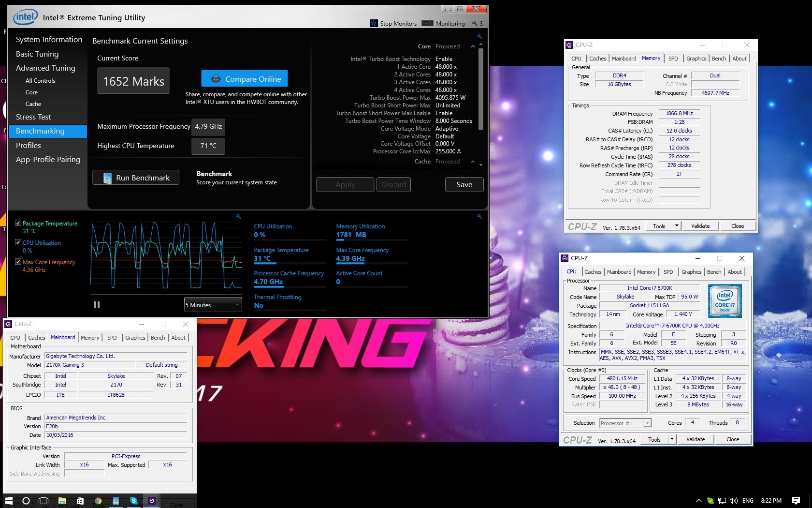Click Validate in CPU-Z Memory window
812x508 pixels.
pyautogui.click(x=700, y=226)
